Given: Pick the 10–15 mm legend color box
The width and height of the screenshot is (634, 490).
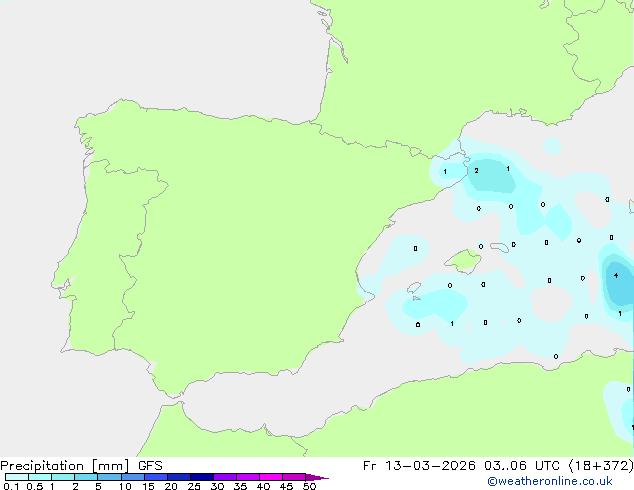Looking at the screenshot, I should tap(133, 477).
